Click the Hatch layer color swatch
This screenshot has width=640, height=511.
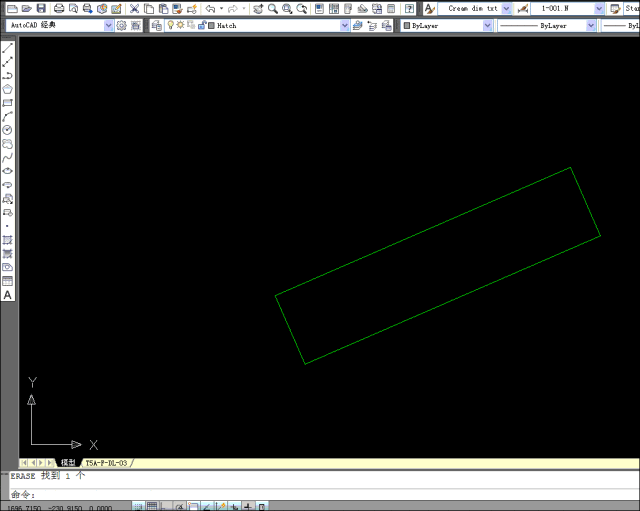tap(211, 25)
